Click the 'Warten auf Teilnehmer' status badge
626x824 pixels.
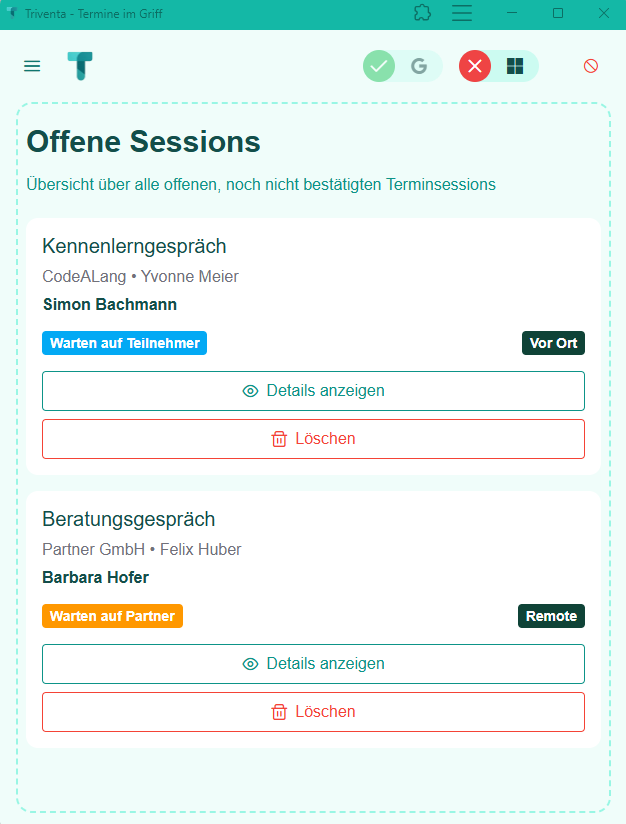(124, 343)
